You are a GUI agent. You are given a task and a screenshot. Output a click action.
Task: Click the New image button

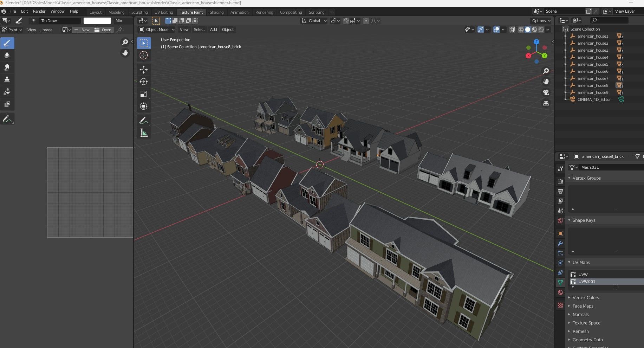[82, 30]
